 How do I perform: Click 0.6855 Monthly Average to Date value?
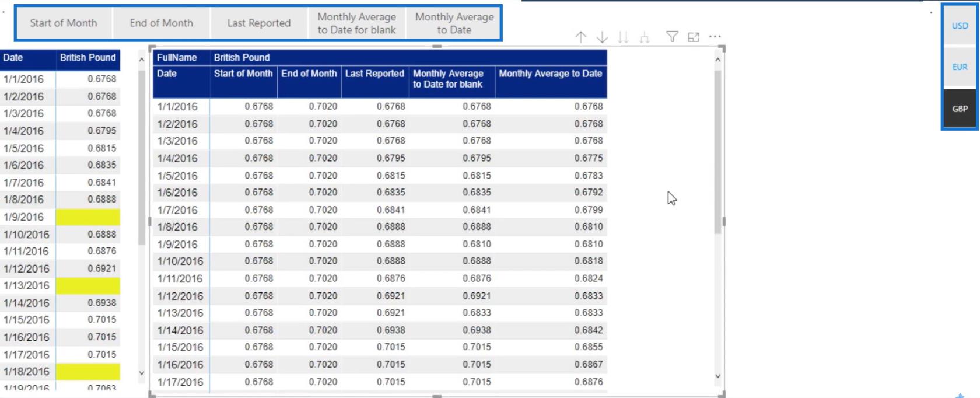point(589,347)
